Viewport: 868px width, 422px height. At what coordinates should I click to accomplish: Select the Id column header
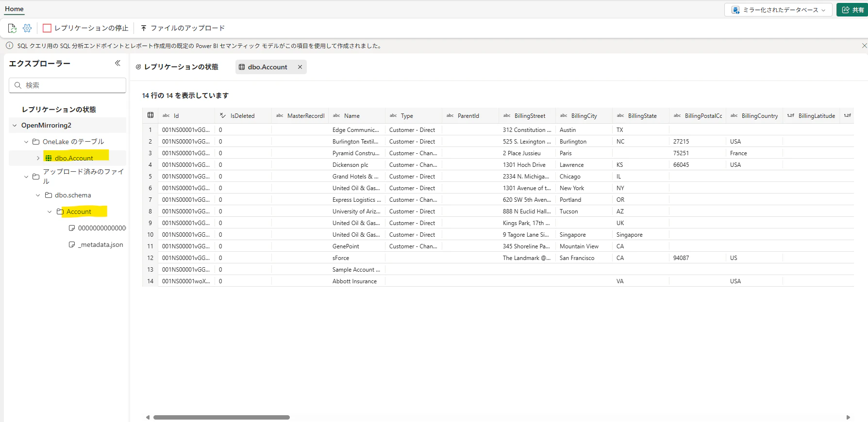(x=186, y=116)
